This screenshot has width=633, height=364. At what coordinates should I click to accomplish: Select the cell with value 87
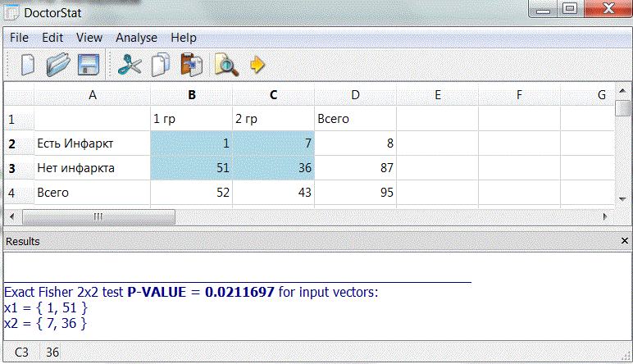pyautogui.click(x=355, y=169)
